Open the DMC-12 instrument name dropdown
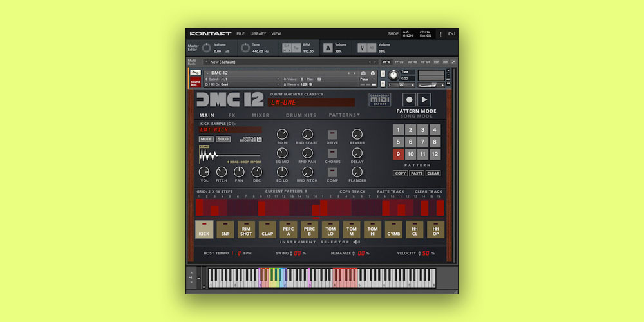The height and width of the screenshot is (322, 644). (207, 73)
